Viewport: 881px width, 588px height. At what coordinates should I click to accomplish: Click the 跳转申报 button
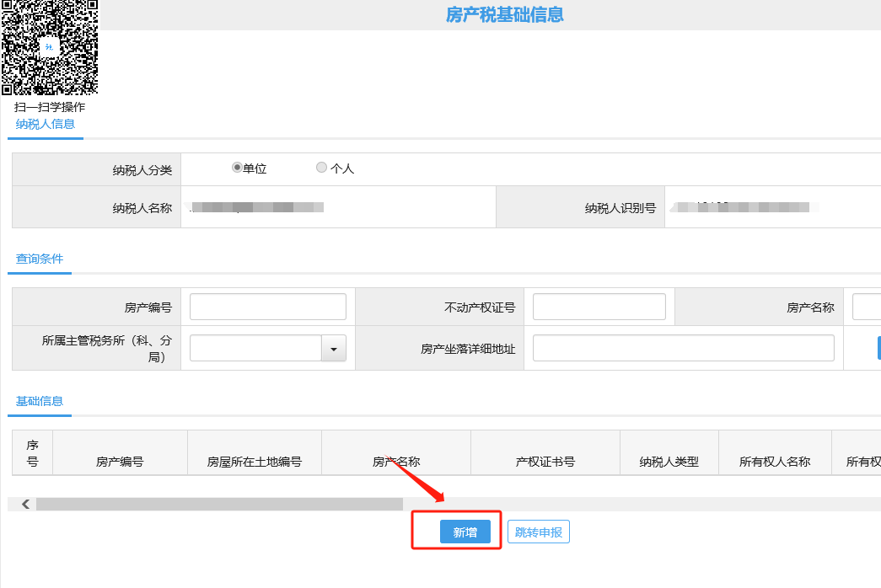pos(538,532)
